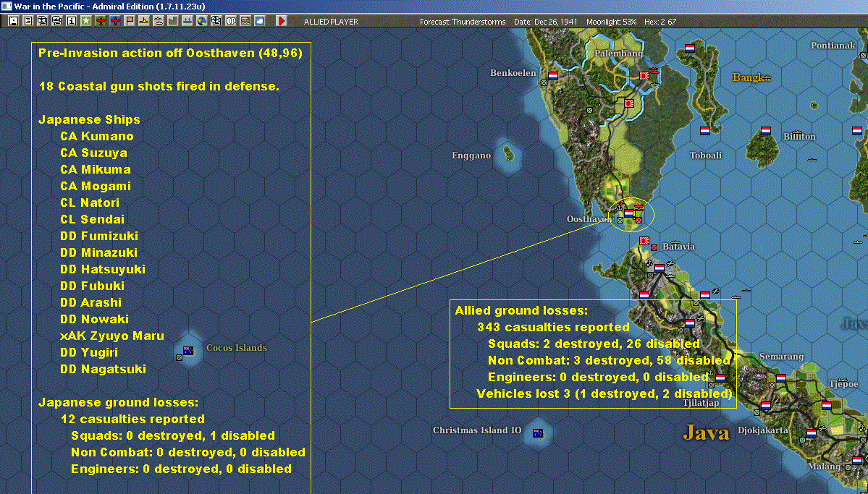
Task: Select the Dutch flag on Bangka island
Action: point(690,48)
